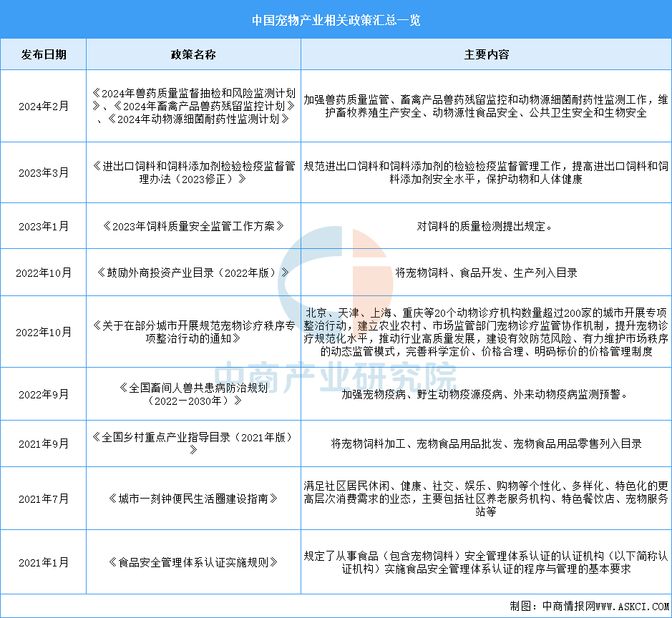Select the date cell 2021年7月
Screen dimensions: 672x618
(x=43, y=499)
